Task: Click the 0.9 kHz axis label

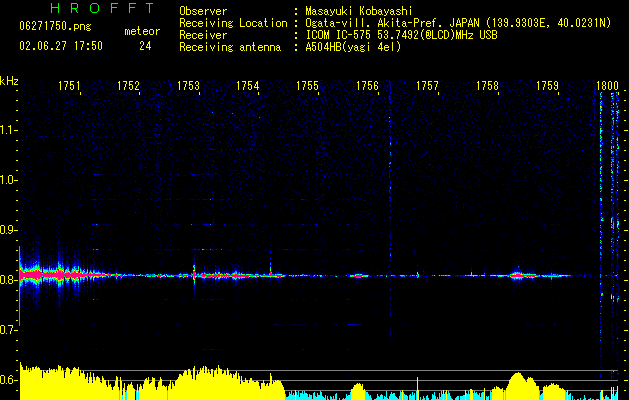Action: tap(8, 230)
